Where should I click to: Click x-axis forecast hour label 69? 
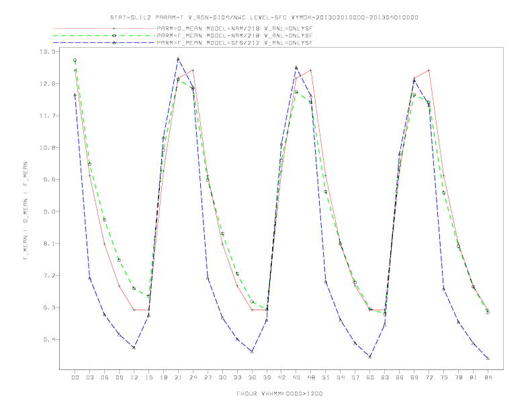click(414, 377)
